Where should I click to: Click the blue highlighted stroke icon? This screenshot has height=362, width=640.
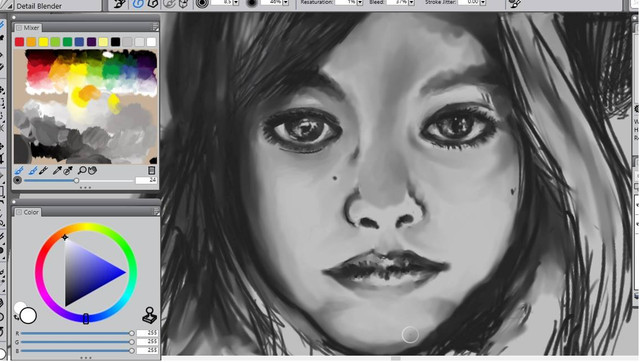click(x=138, y=4)
